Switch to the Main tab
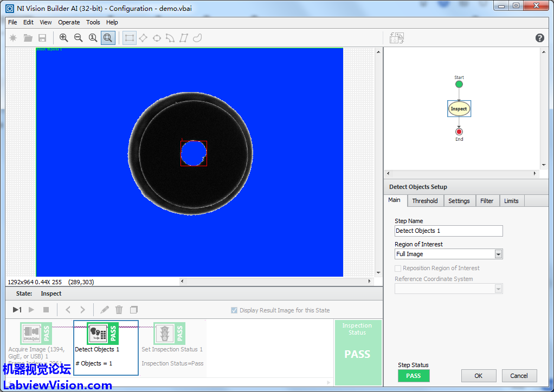The image size is (554, 392). (394, 200)
